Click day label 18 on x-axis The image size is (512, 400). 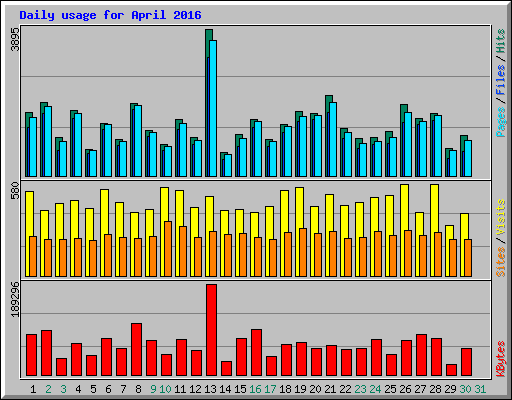(x=285, y=389)
